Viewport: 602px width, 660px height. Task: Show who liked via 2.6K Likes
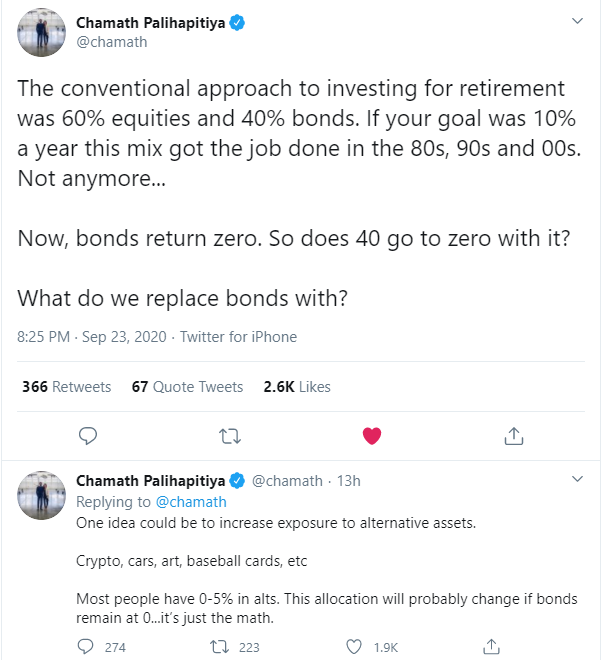(x=297, y=386)
